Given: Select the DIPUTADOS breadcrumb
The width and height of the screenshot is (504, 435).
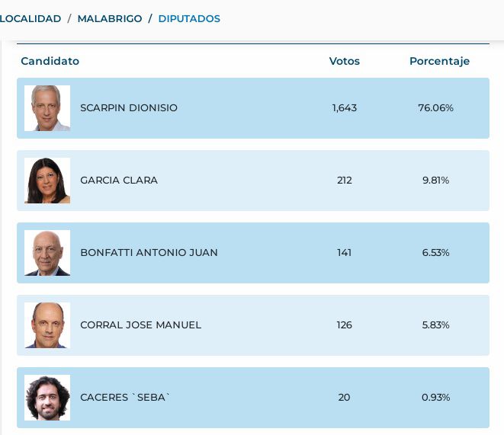Looking at the screenshot, I should (189, 18).
